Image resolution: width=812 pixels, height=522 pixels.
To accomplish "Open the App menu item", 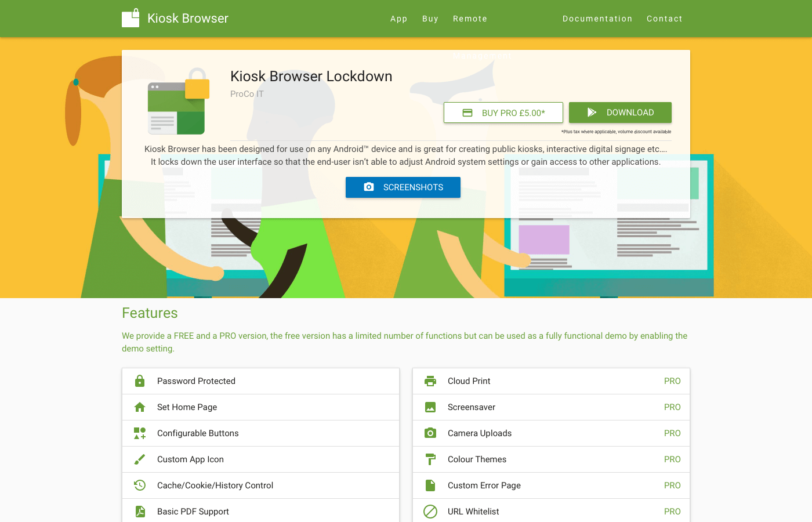I will 399,19.
